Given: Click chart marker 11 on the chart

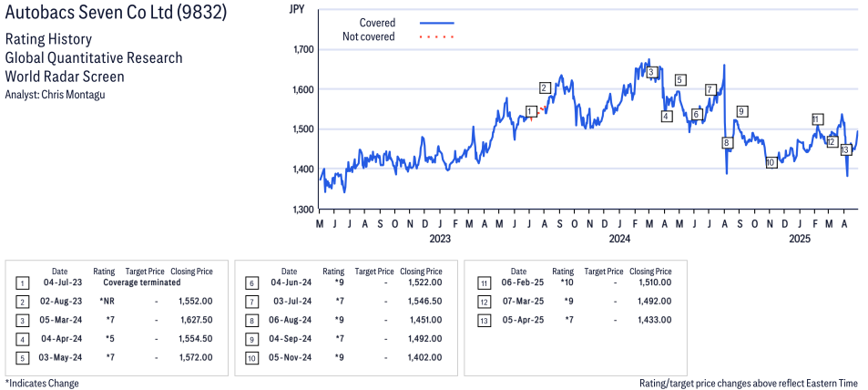Looking at the screenshot, I should pos(817,119).
